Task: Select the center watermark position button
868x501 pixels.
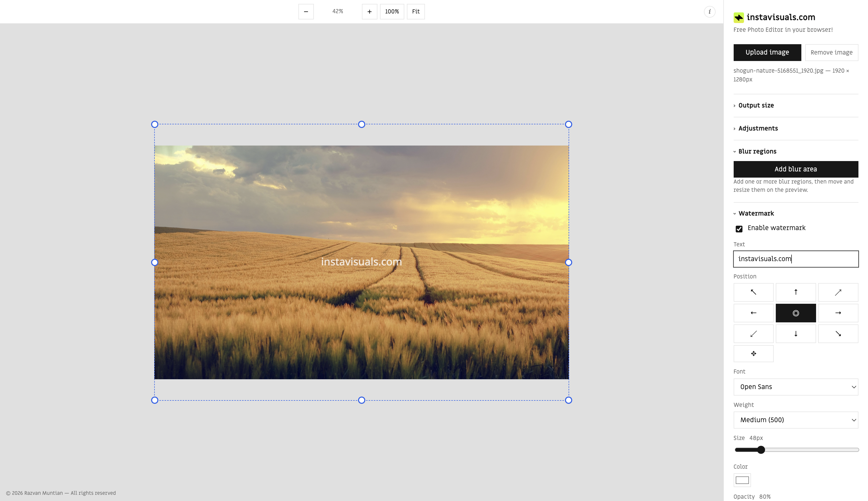Action: 795,313
